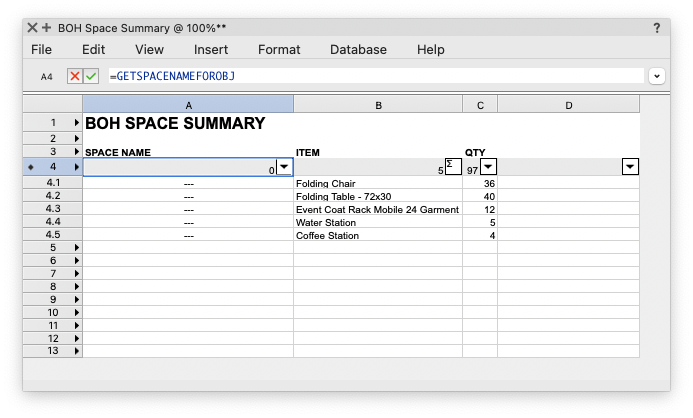Open the Insert menu
The height and width of the screenshot is (418, 693).
click(211, 49)
